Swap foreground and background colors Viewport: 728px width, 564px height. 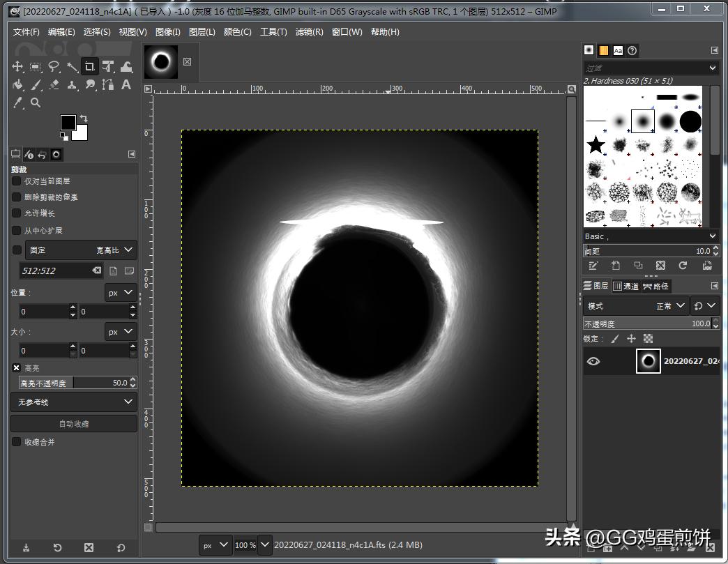pos(84,119)
